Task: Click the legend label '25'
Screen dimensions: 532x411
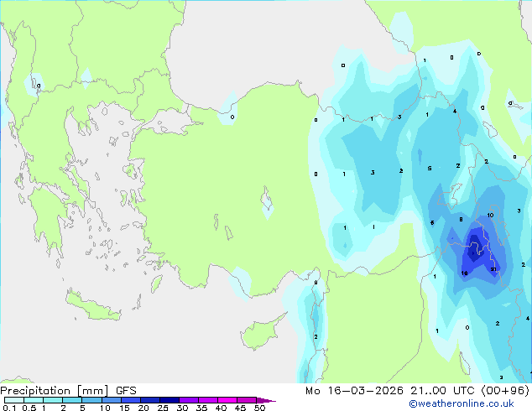Action: point(163,408)
